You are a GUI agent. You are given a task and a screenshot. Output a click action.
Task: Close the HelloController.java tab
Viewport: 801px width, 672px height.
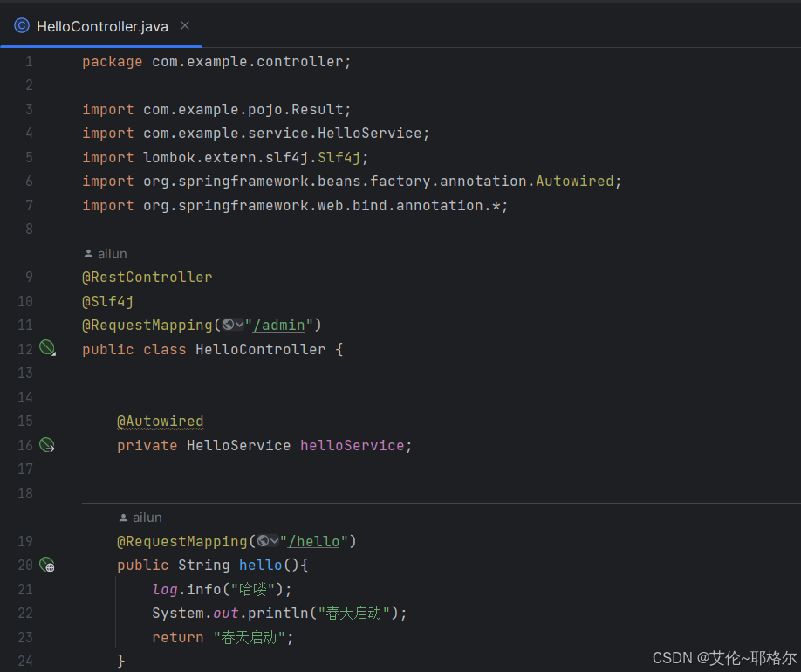click(185, 25)
